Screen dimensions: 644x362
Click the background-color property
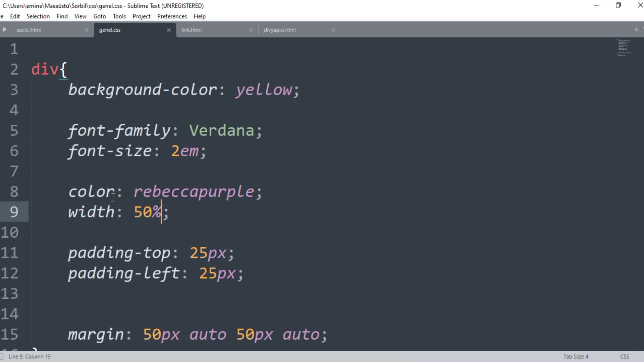coord(143,90)
